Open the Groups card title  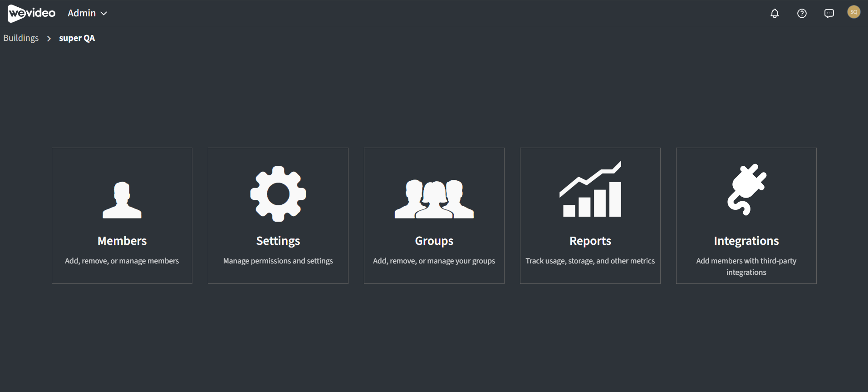pyautogui.click(x=434, y=241)
